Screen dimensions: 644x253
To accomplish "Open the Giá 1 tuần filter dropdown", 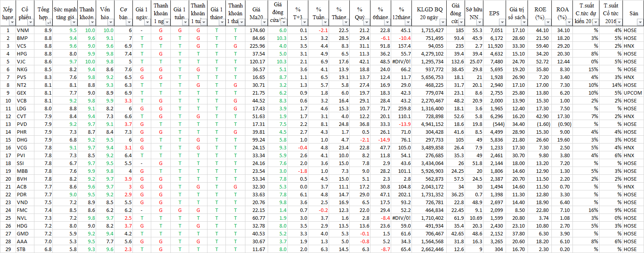I will click(x=185, y=22).
